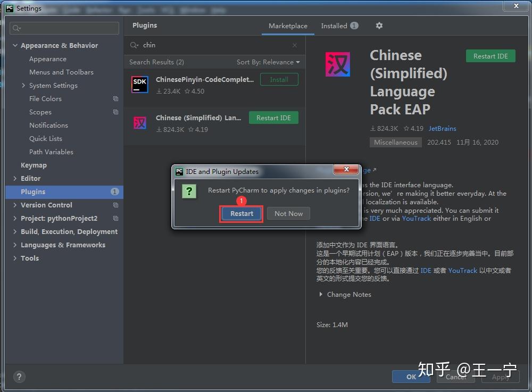Click the Chinese Language Pack icon in results list
532x392 pixels.
pos(140,122)
